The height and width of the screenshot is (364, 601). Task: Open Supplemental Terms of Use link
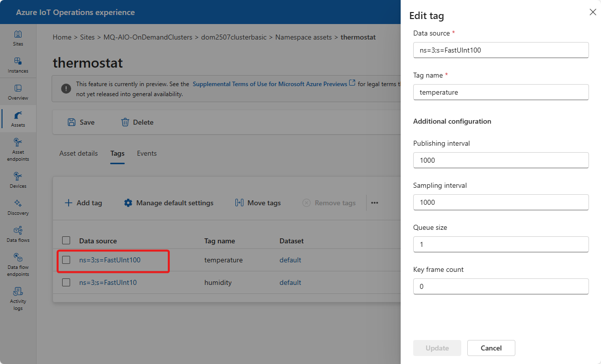pos(270,84)
